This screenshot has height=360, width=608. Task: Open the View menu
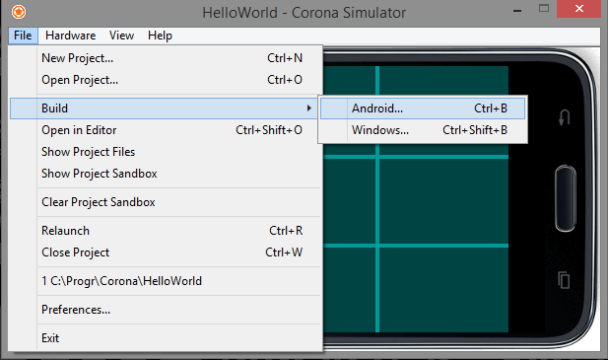(x=121, y=36)
